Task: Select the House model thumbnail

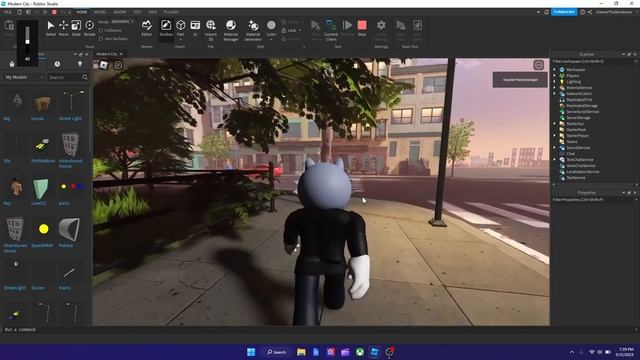Action: pos(42,104)
